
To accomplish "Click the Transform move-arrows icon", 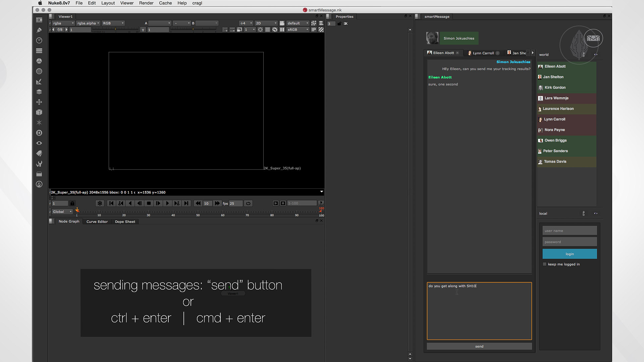I will (x=39, y=102).
